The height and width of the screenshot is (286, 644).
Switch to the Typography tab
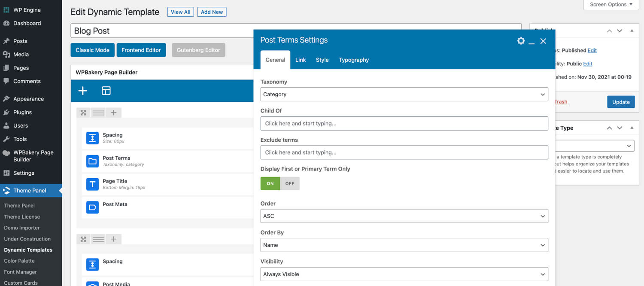(354, 60)
